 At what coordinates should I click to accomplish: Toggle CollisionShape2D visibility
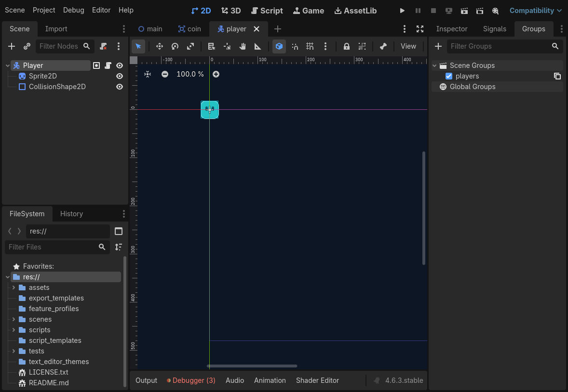[x=120, y=87]
